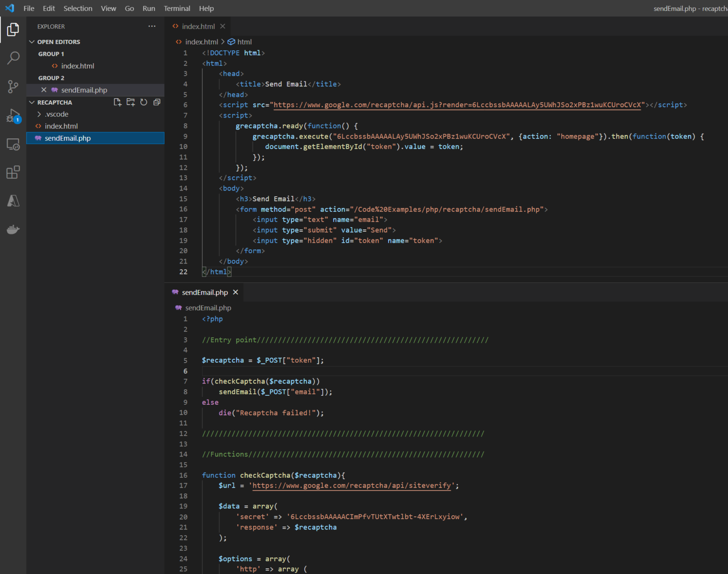728x574 pixels.
Task: Open the Extensions view
Action: point(13,173)
